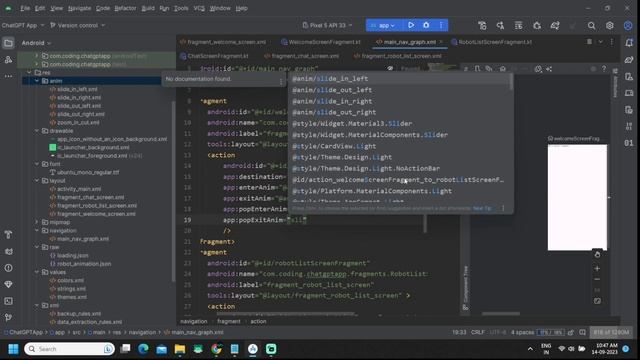Open the Project tool window icon

[x=8, y=43]
